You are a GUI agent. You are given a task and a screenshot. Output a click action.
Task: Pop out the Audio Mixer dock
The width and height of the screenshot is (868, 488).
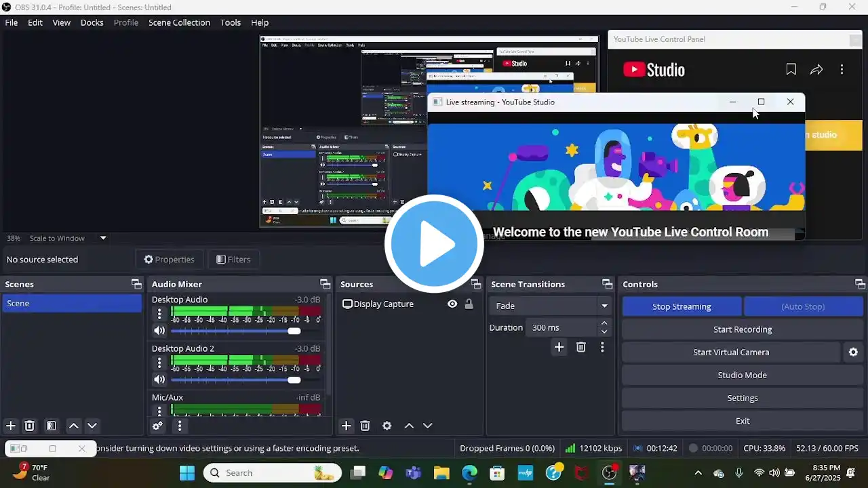tap(324, 284)
